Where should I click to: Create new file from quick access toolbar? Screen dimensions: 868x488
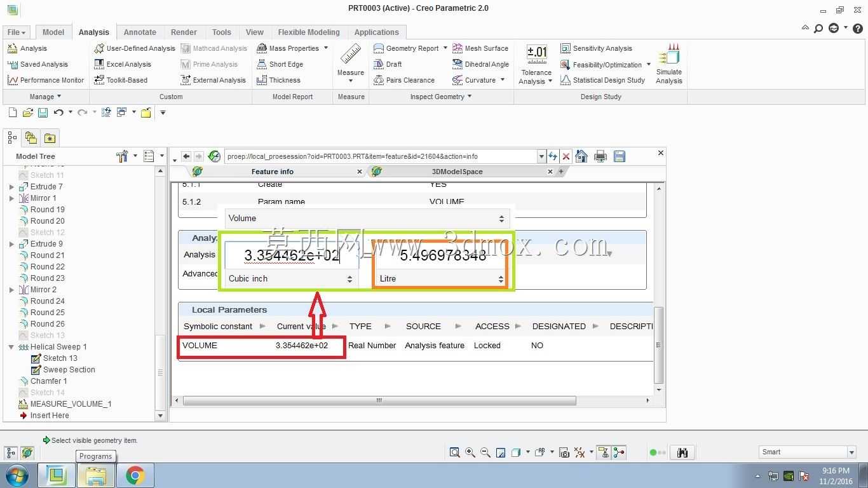coord(12,112)
